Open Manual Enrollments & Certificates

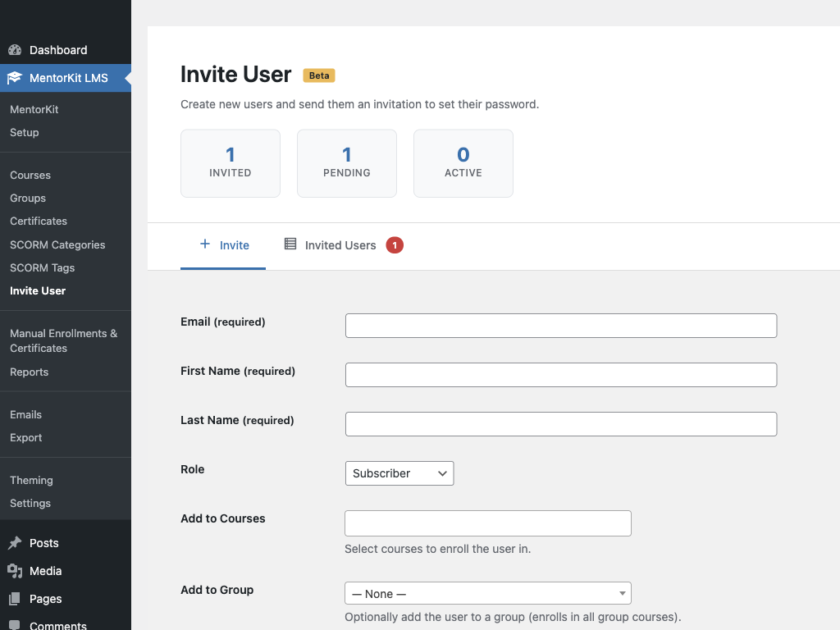point(63,340)
